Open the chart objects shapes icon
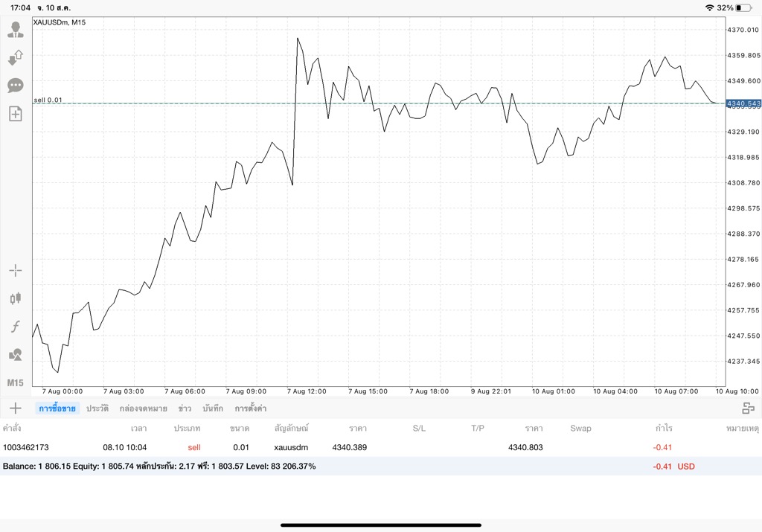This screenshot has width=762, height=532. click(x=16, y=355)
